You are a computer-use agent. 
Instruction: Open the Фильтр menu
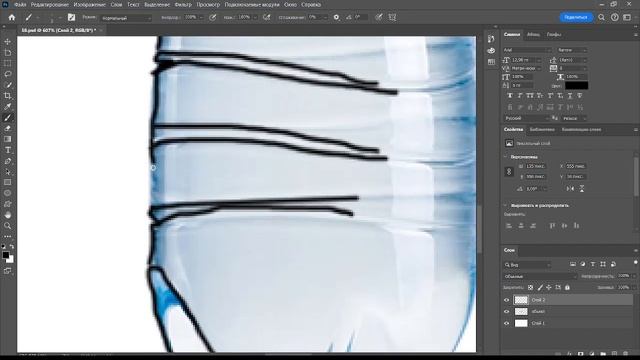click(x=183, y=5)
